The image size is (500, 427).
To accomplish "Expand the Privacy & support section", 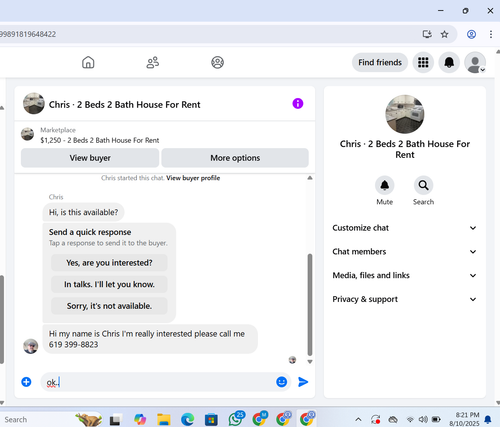I will point(405,299).
